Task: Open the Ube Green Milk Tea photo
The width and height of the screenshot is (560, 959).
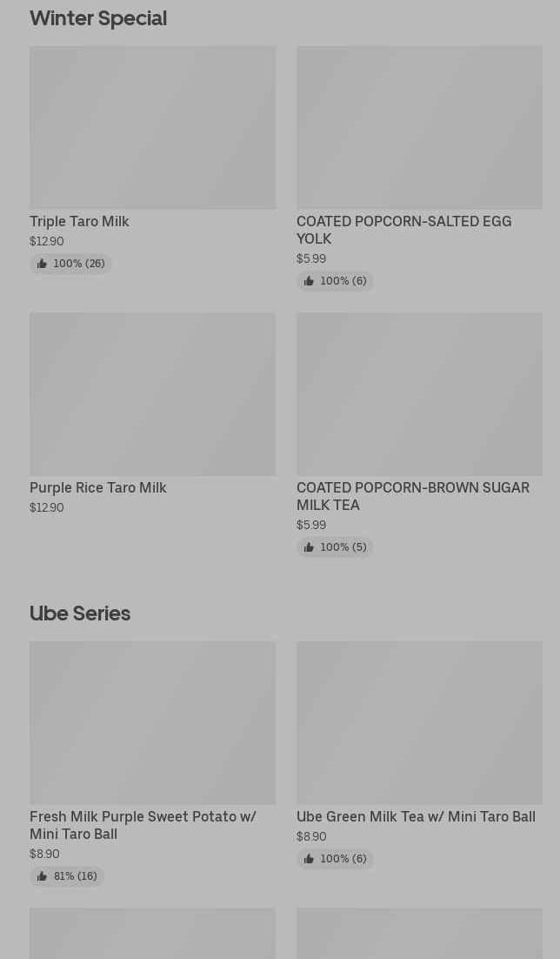Action: [419, 722]
